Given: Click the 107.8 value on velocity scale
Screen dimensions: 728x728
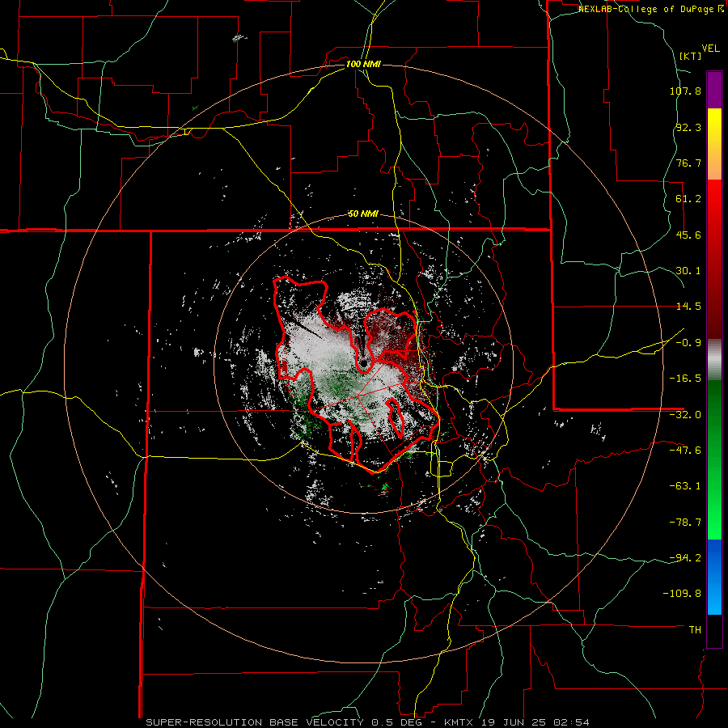Looking at the screenshot, I should 685,91.
